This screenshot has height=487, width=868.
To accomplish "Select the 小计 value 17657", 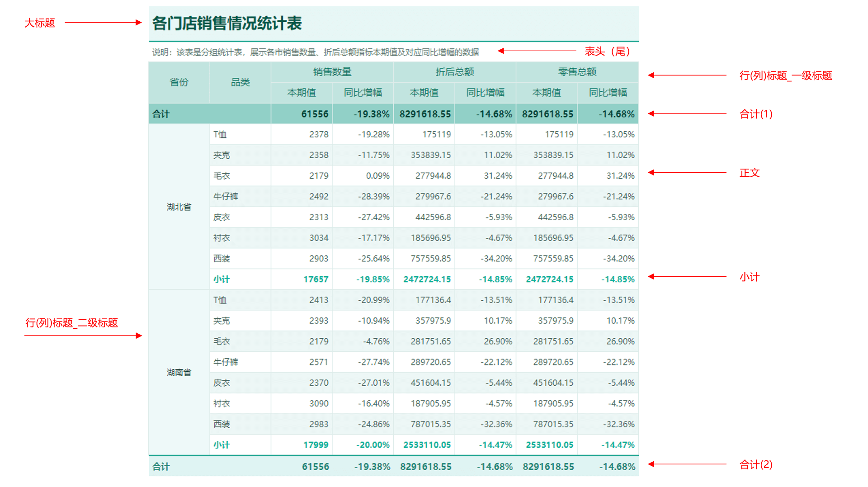I will tap(302, 279).
